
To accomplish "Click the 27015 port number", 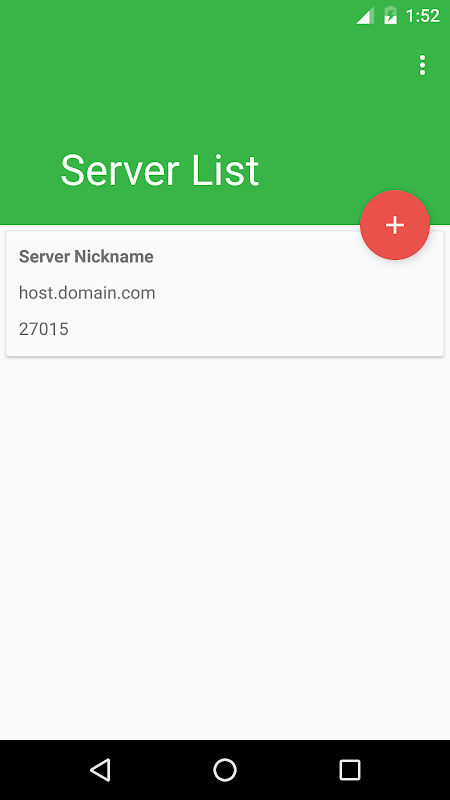I will coord(44,329).
